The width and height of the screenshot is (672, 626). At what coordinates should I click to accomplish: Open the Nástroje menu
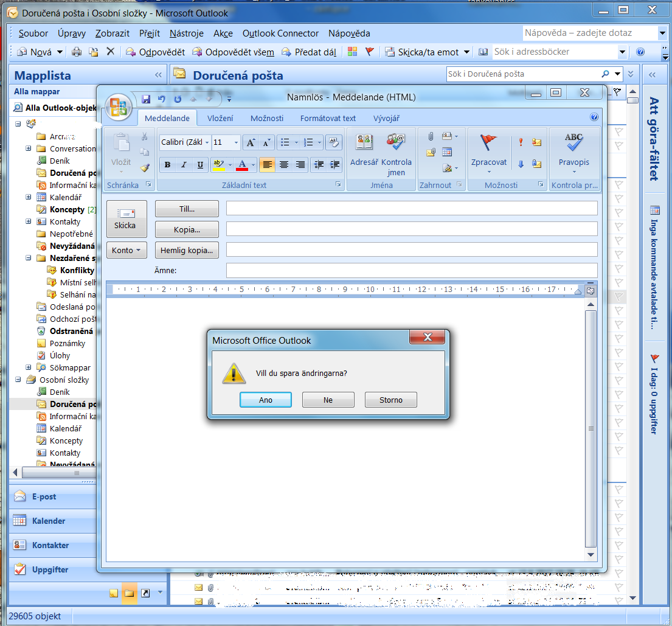pos(187,33)
